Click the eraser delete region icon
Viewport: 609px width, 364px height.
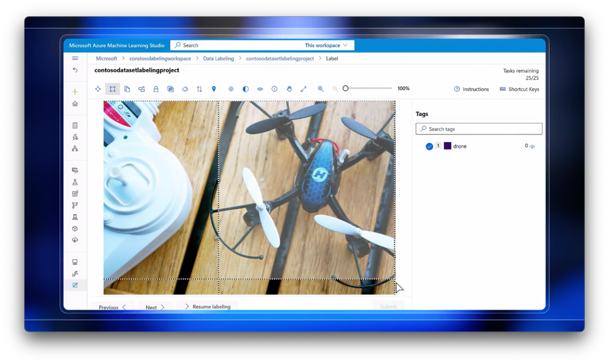[185, 89]
